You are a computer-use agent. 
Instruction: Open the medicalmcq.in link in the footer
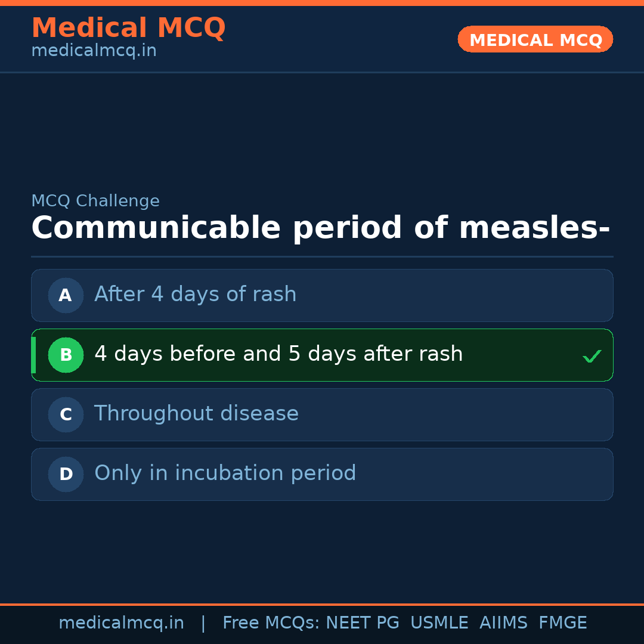(x=121, y=623)
